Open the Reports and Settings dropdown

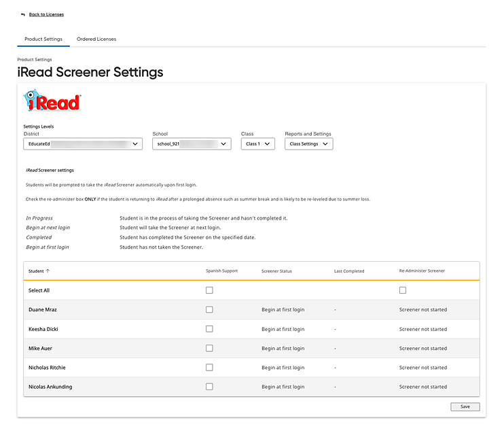tap(308, 143)
